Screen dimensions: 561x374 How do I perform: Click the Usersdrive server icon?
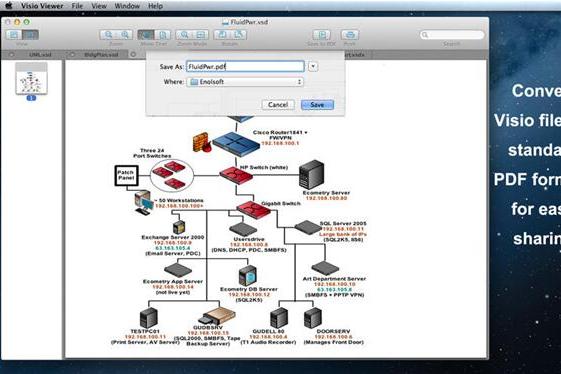pos(243,229)
